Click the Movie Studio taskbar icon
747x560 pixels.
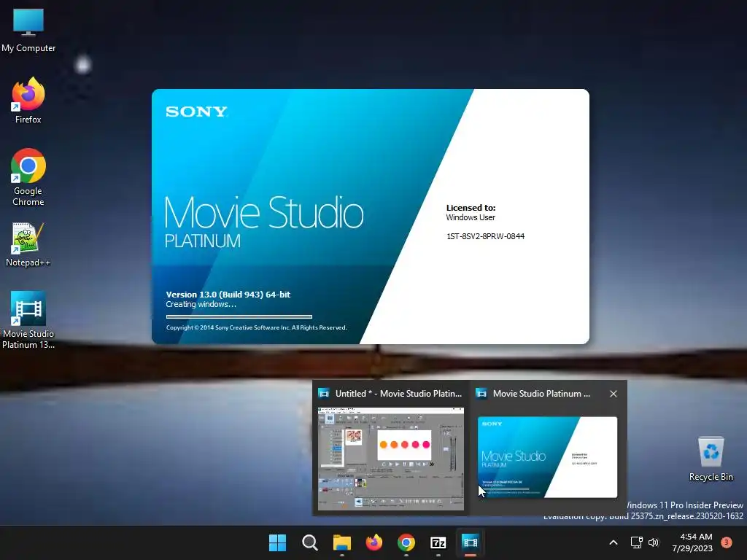471,542
